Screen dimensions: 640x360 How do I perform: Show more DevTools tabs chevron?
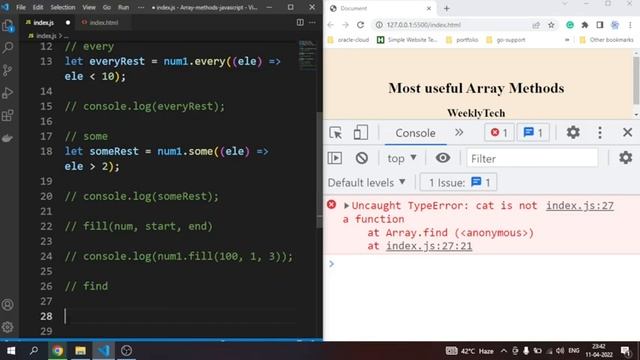pyautogui.click(x=459, y=133)
